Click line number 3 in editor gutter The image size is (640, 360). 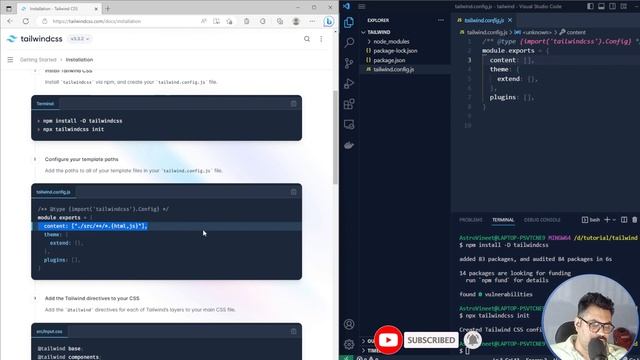[x=469, y=60]
